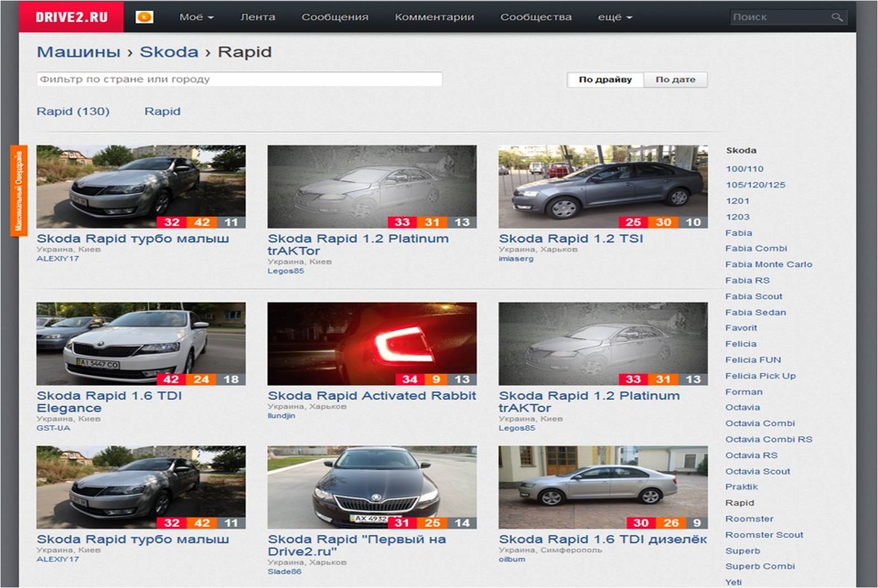Open the silver Rapid 1.6 TDI дизелёк photo

[x=603, y=487]
